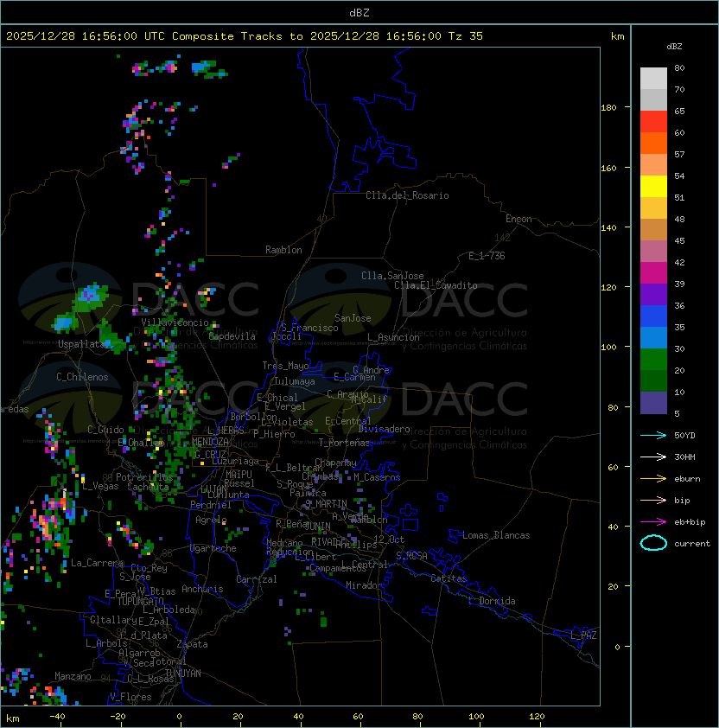Click the C_Chilenos map label
The height and width of the screenshot is (728, 719).
pyautogui.click(x=82, y=377)
